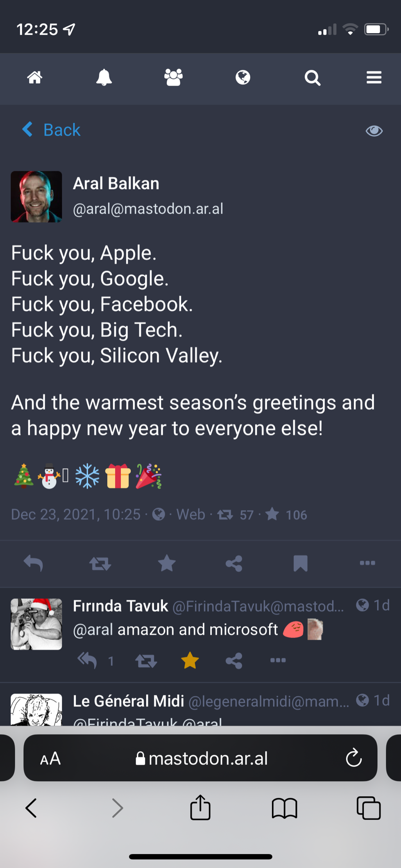Bookmark Aral Balkan's post
Image resolution: width=401 pixels, height=868 pixels.
[301, 564]
